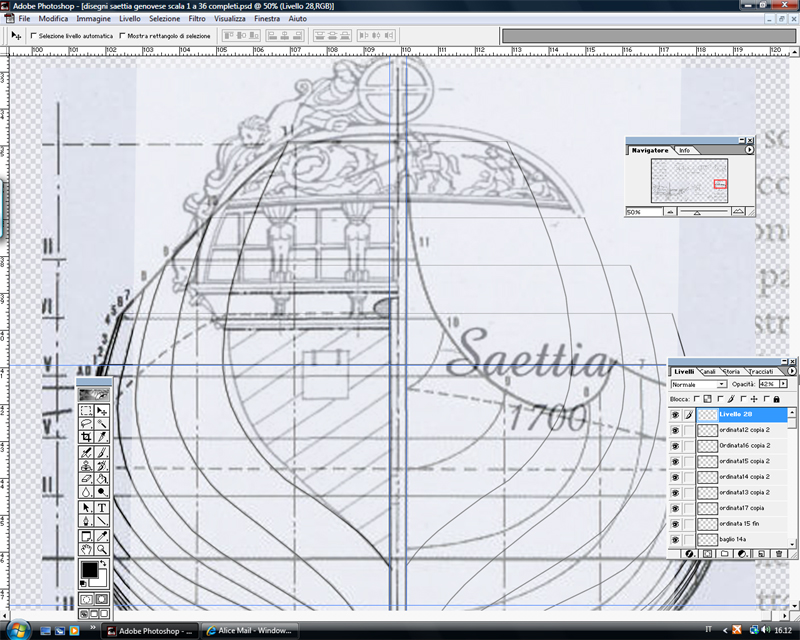Select the 'baglio 14a' layer
Viewport: 800px width, 640px height.
click(740, 540)
